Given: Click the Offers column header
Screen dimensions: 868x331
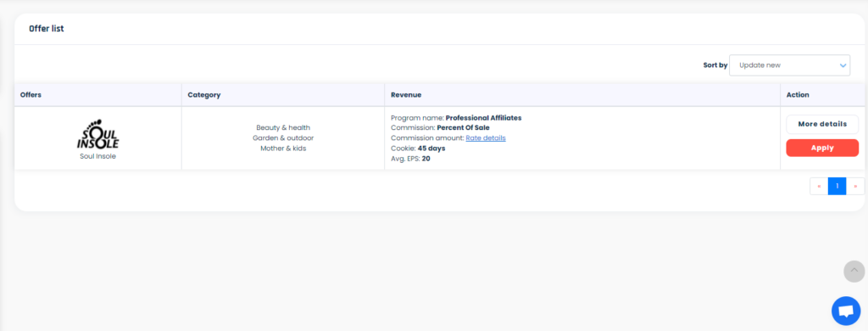Looking at the screenshot, I should pyautogui.click(x=31, y=95).
